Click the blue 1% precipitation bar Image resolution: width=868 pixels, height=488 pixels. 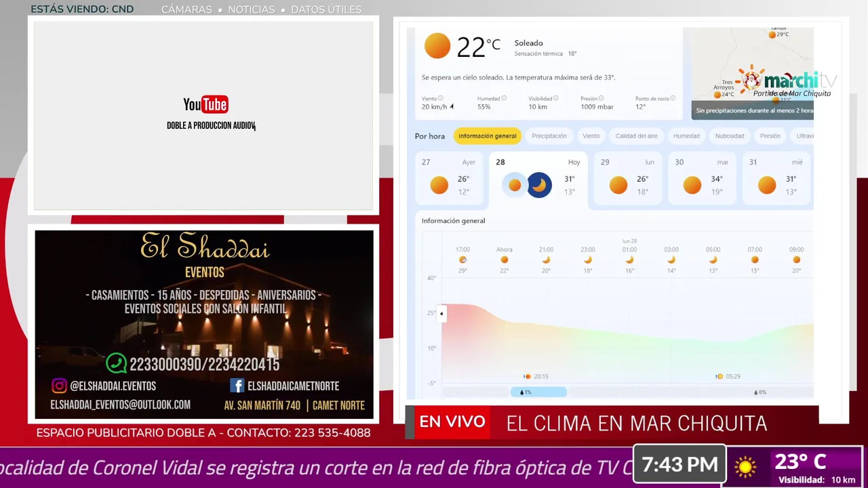coord(538,392)
